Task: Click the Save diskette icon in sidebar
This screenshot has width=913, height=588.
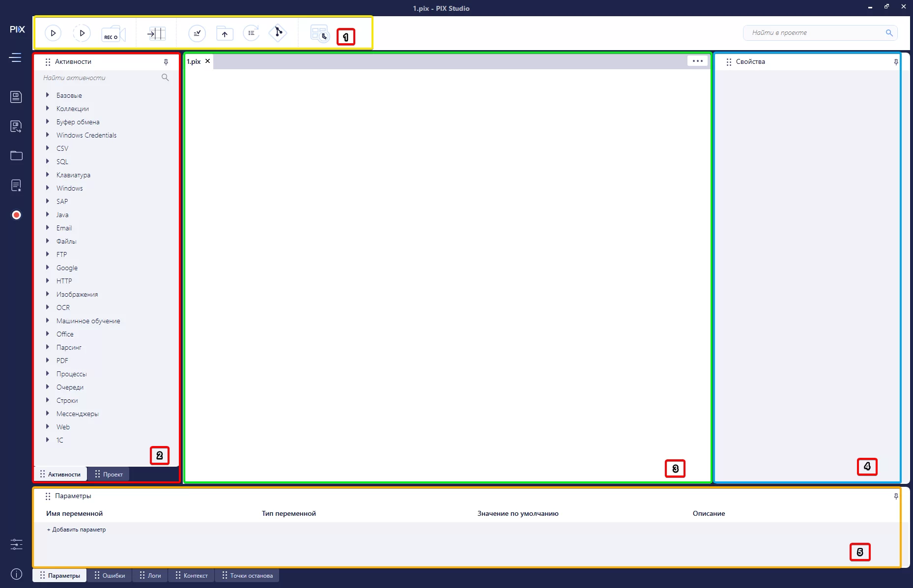Action: (x=16, y=97)
